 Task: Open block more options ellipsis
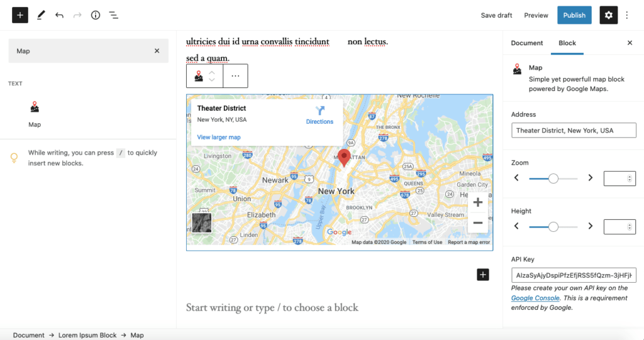[x=235, y=76]
